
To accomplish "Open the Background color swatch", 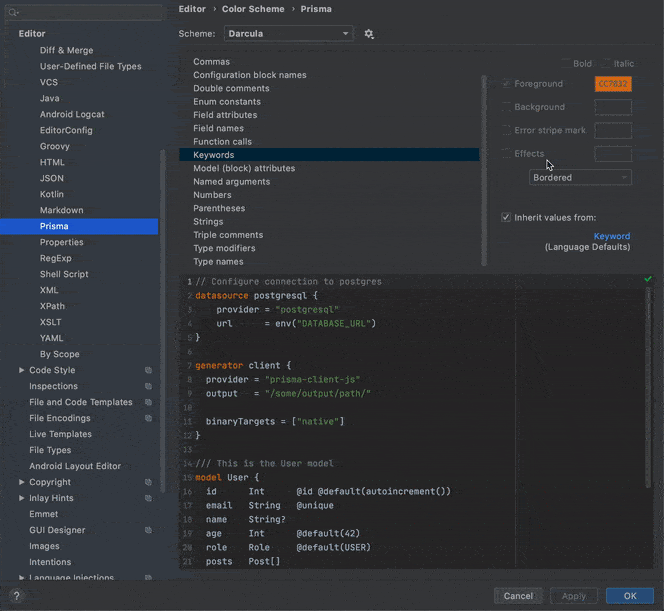I will pos(613,107).
